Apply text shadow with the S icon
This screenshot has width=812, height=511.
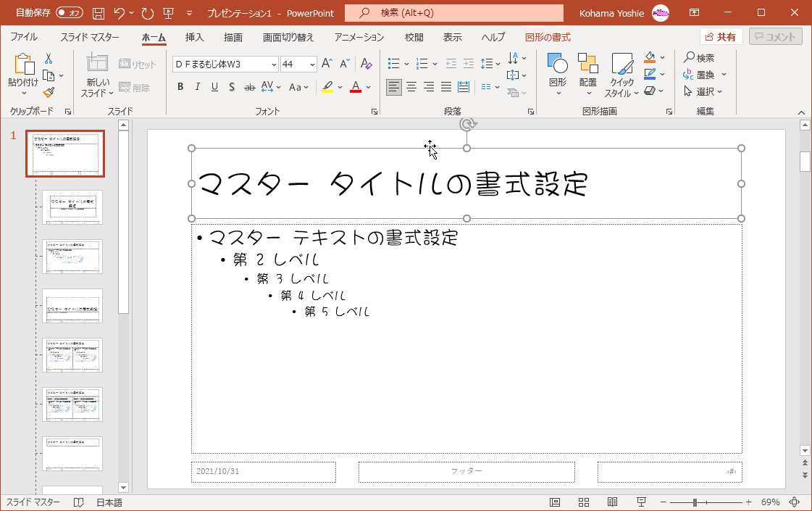click(x=232, y=87)
